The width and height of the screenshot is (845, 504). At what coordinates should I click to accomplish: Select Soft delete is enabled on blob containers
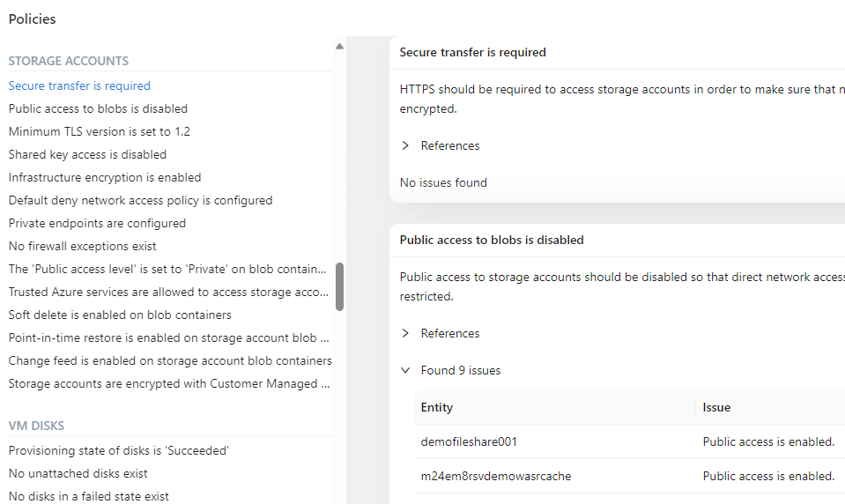(x=120, y=315)
